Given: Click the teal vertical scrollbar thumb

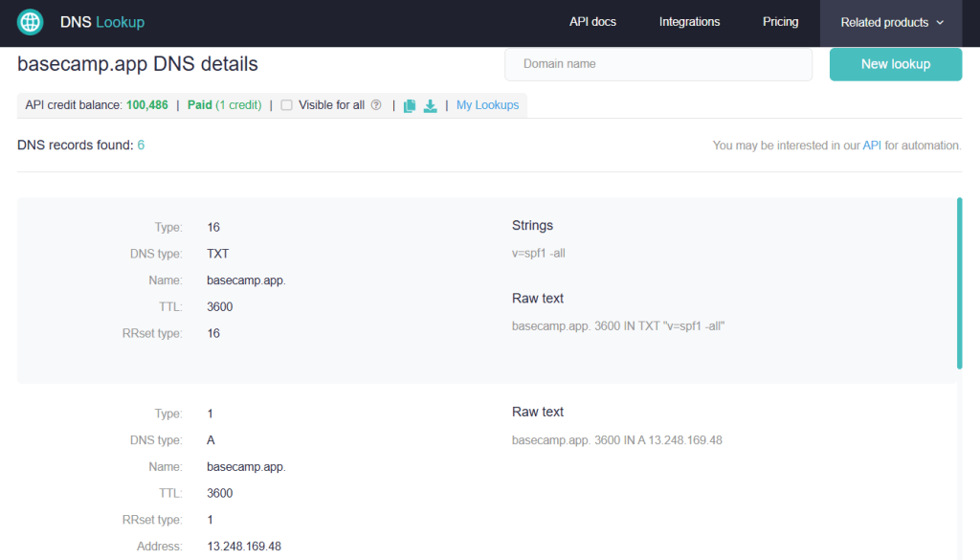Looking at the screenshot, I should [959, 283].
